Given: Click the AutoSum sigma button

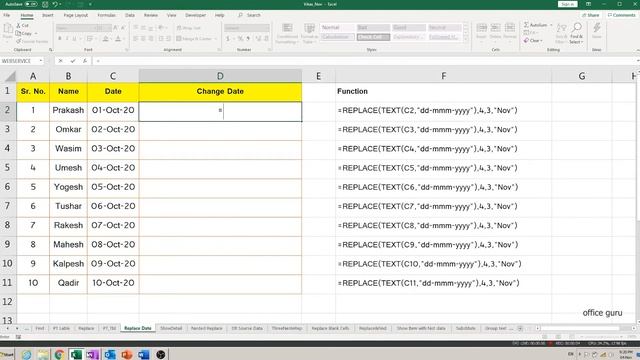Looking at the screenshot, I should pyautogui.click(x=535, y=25).
